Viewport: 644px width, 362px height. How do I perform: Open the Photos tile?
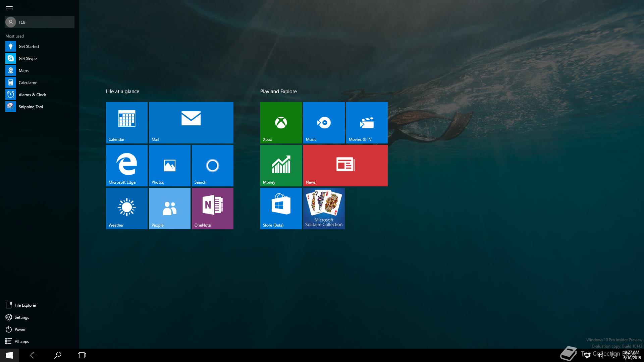pyautogui.click(x=170, y=166)
